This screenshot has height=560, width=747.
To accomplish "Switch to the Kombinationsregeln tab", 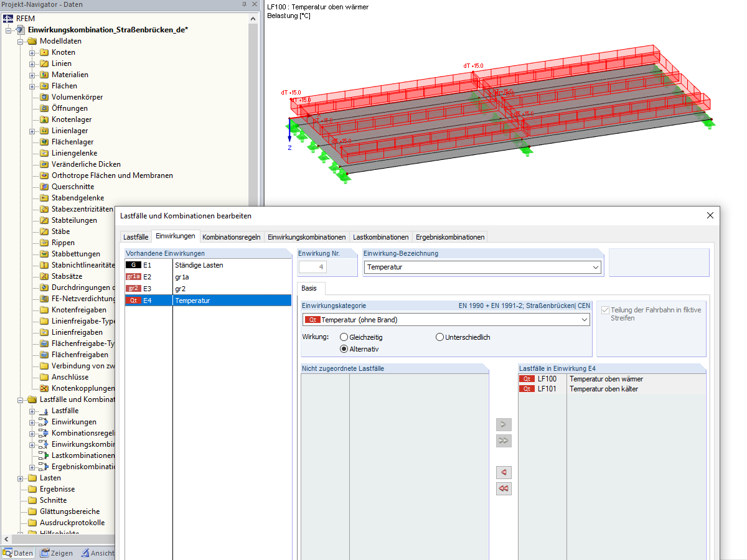I will tap(232, 237).
